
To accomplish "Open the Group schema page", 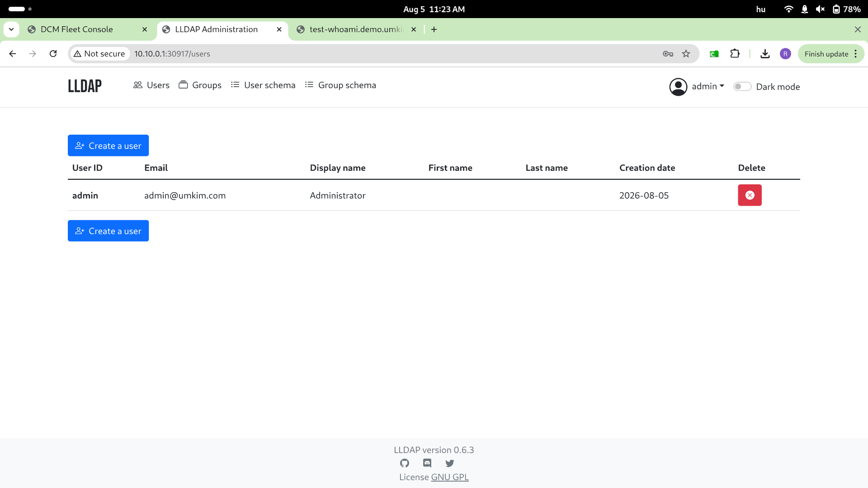I will click(340, 85).
